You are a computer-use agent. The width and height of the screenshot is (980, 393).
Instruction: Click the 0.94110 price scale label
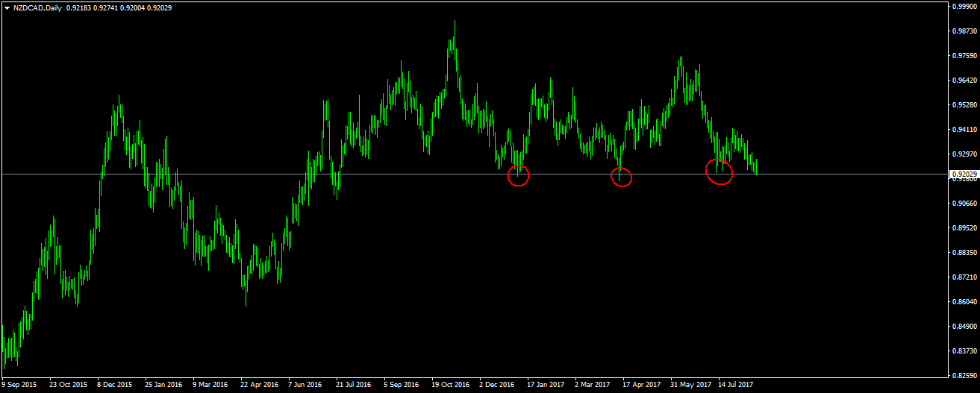tap(964, 129)
